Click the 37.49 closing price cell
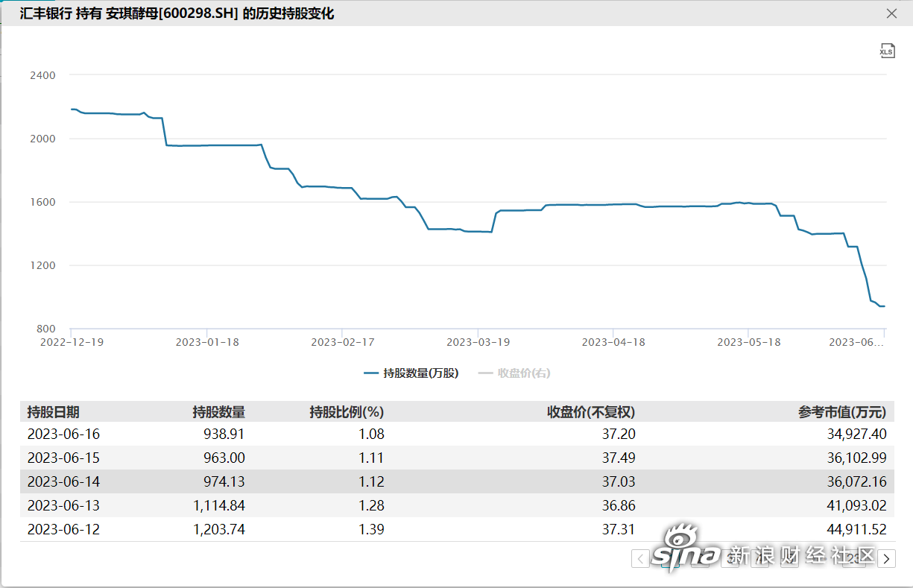The height and width of the screenshot is (588, 913). click(619, 458)
